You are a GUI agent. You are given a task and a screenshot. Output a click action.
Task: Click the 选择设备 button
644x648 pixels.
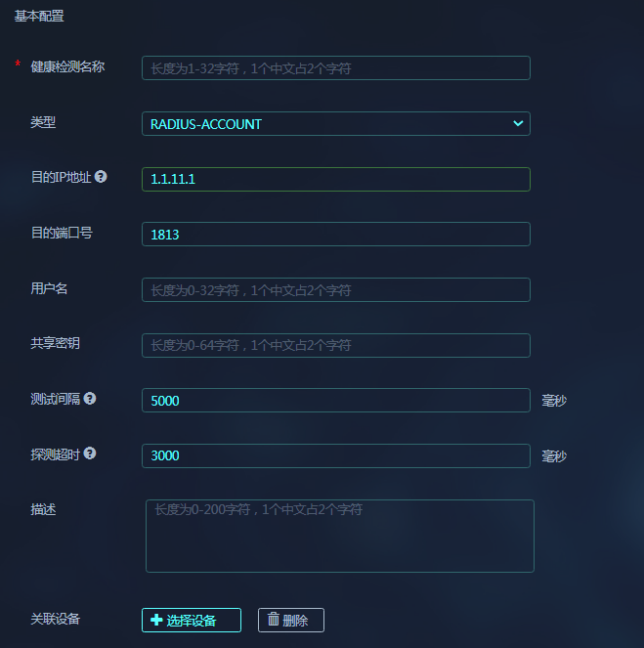[192, 620]
